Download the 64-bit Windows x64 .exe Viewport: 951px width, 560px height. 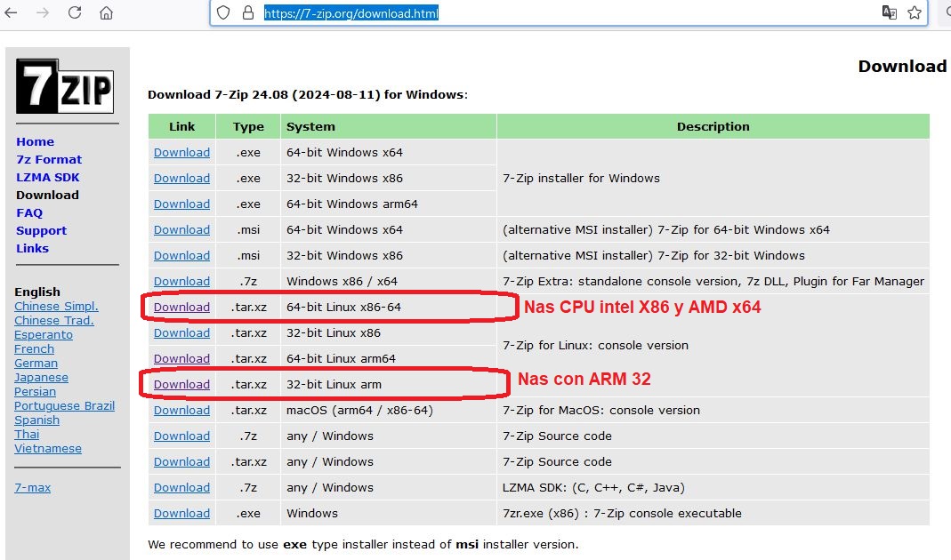point(181,153)
